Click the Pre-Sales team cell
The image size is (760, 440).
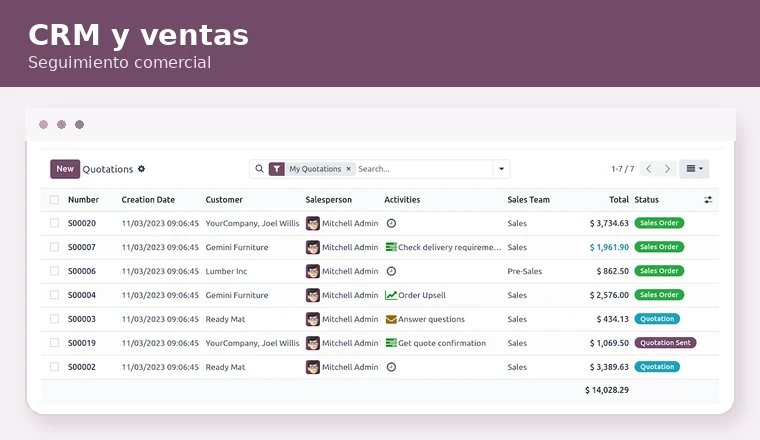[524, 271]
